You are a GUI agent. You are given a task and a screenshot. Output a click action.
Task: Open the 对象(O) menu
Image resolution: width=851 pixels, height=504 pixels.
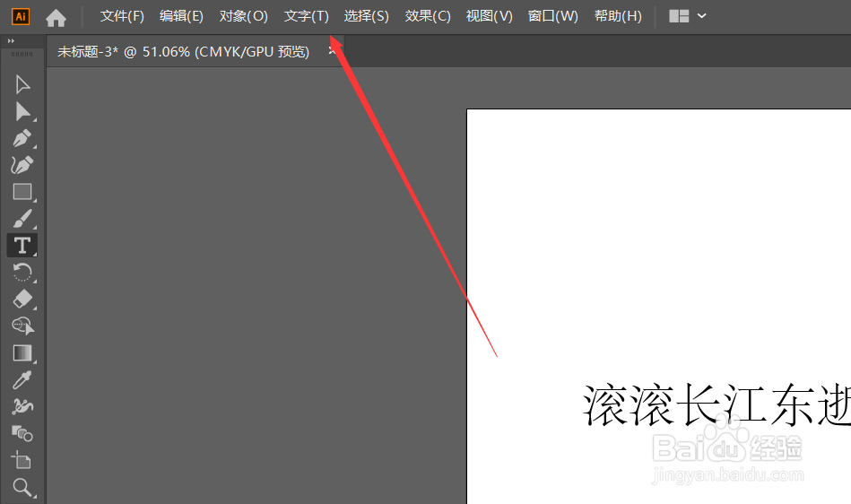click(243, 16)
